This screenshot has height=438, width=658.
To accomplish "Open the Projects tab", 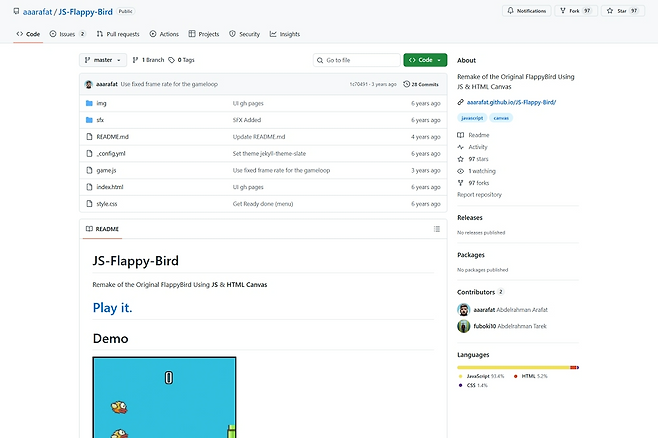I will pyautogui.click(x=204, y=34).
